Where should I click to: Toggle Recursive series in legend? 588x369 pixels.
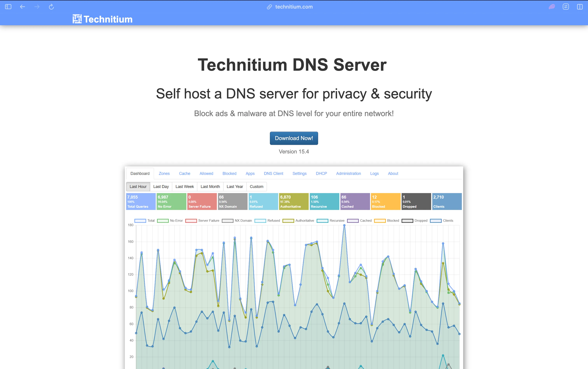pyautogui.click(x=331, y=220)
